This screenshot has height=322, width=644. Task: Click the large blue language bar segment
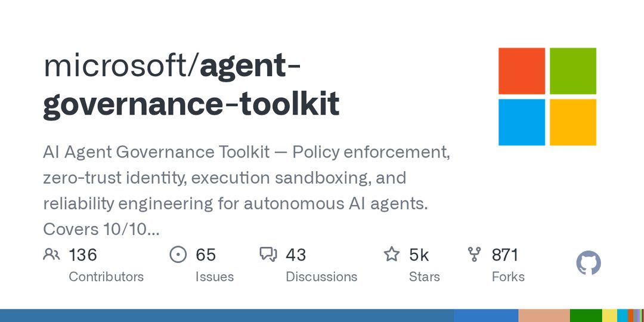(227, 315)
